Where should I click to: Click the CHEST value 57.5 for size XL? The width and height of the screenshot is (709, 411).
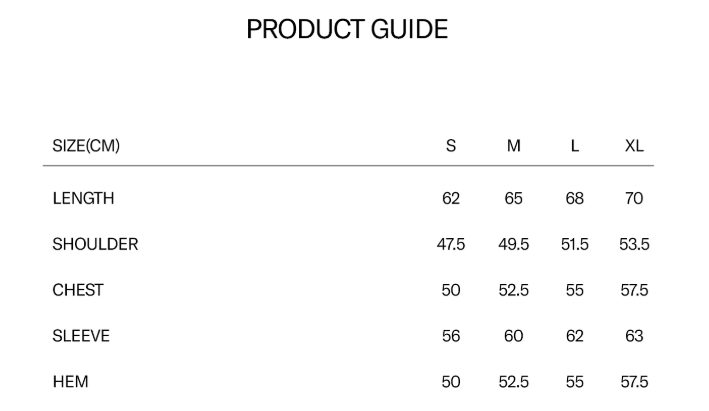click(634, 290)
